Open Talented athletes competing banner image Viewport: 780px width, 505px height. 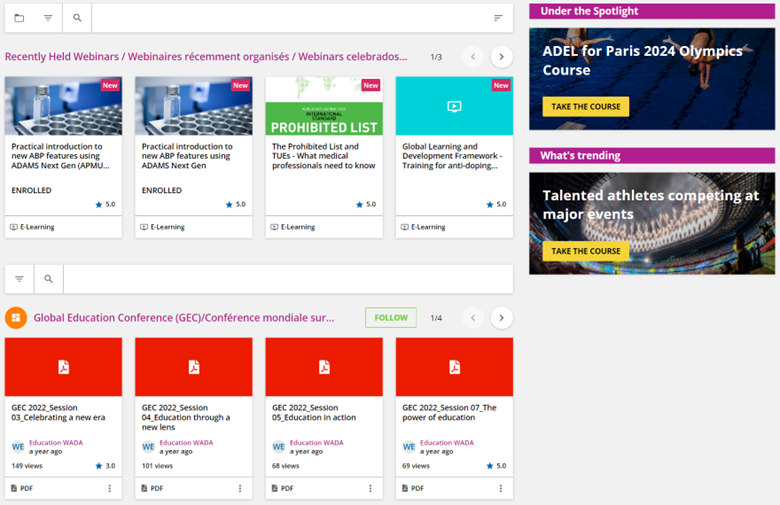652,223
